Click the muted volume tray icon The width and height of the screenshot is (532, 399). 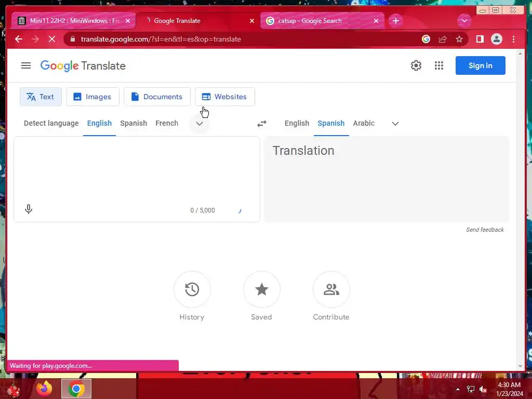[x=484, y=389]
